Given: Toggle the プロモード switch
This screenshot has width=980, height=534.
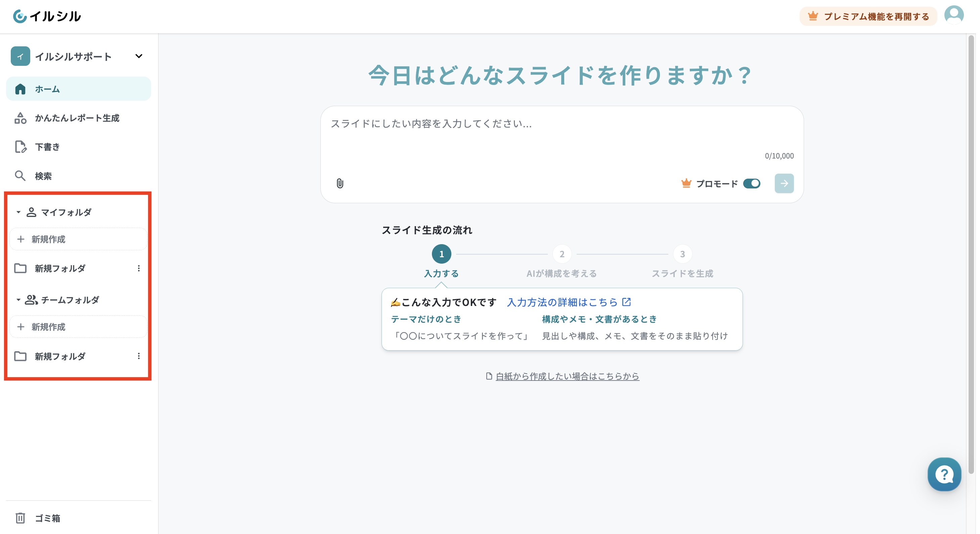Looking at the screenshot, I should [x=751, y=183].
